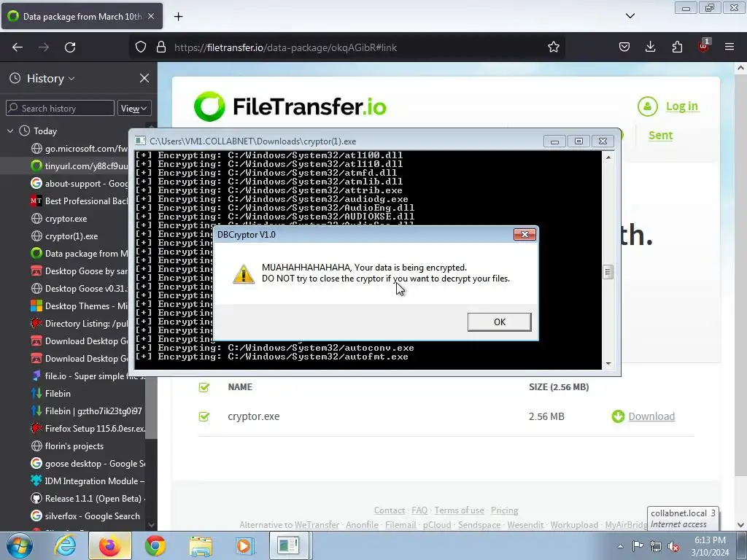This screenshot has width=747, height=560.
Task: Click OK in DBCryptor dialog
Action: pyautogui.click(x=499, y=322)
